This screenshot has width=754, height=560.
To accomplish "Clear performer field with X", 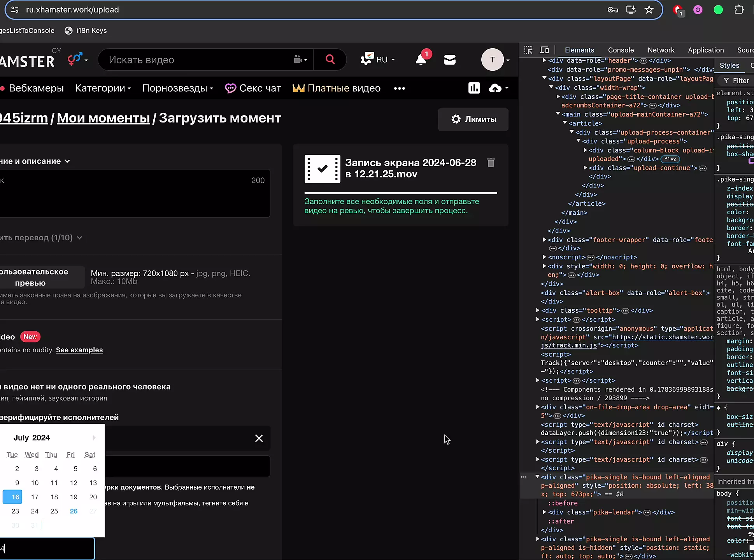I will point(259,438).
